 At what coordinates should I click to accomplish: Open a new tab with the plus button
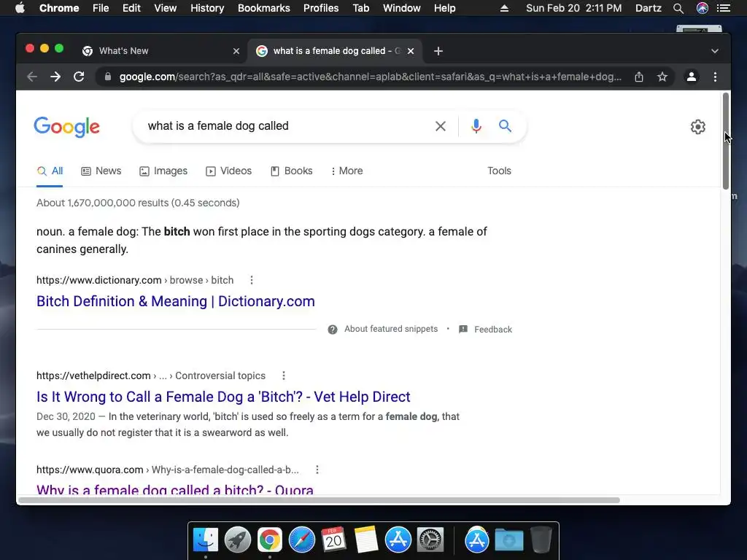click(438, 51)
